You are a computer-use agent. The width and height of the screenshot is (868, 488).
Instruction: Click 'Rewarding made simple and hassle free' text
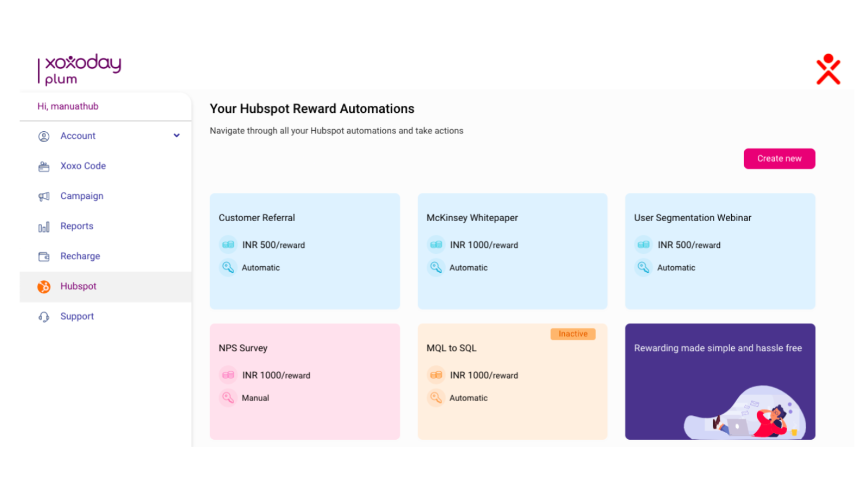tap(718, 348)
